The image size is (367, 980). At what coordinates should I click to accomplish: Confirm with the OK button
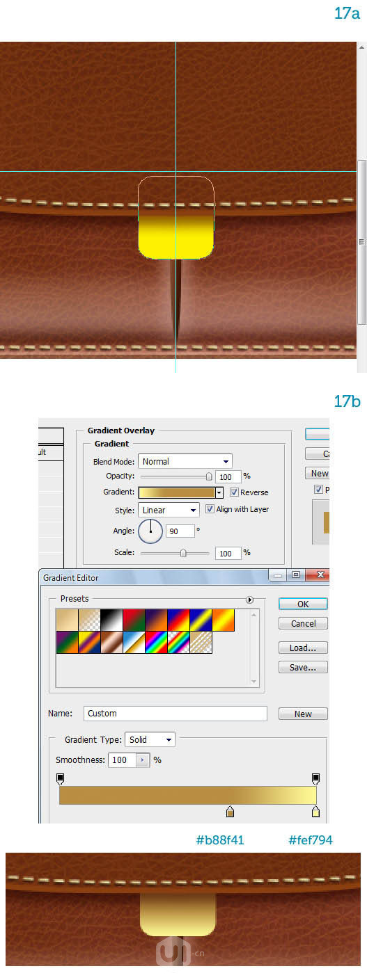[303, 604]
